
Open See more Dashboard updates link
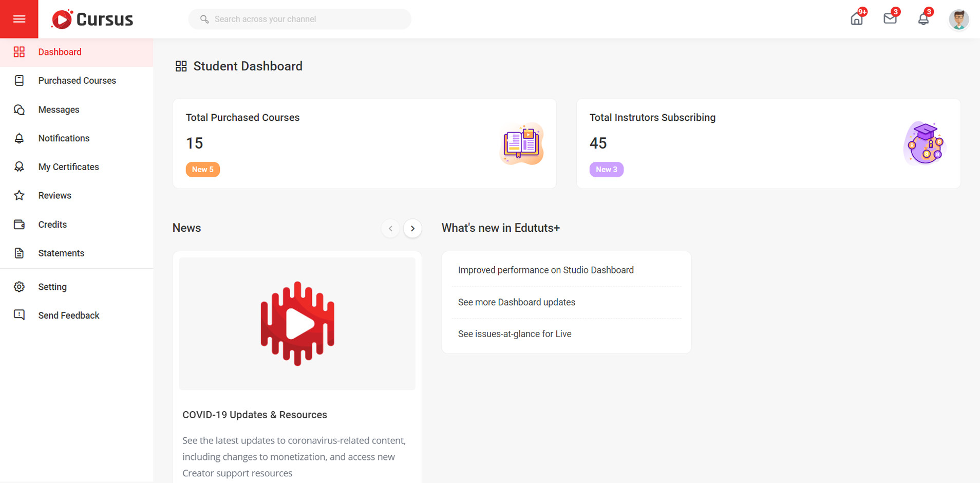pyautogui.click(x=516, y=302)
